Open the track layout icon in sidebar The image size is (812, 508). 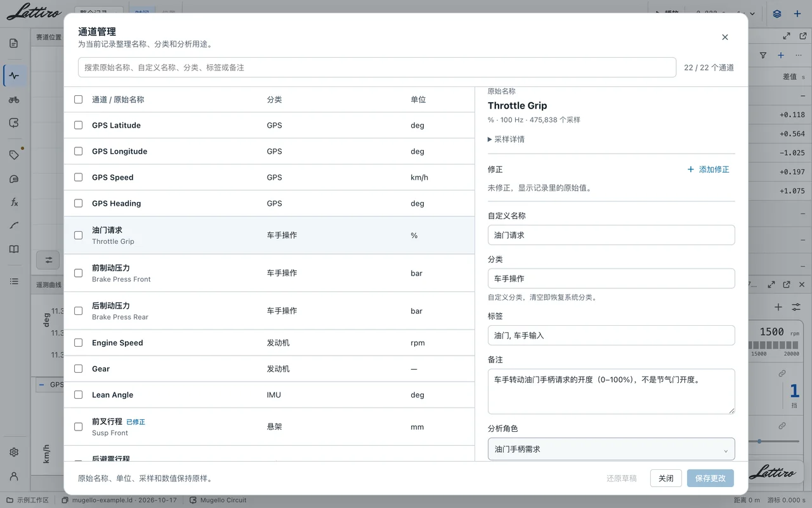tap(14, 123)
